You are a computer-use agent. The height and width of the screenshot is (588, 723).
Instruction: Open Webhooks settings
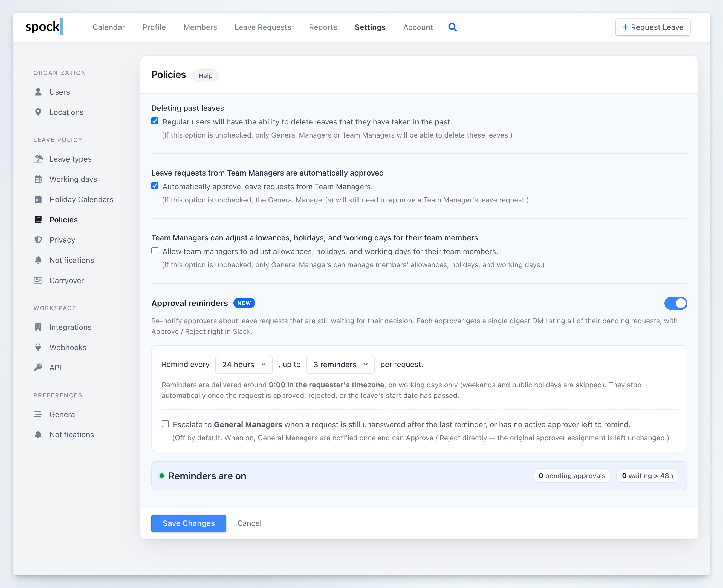point(67,347)
